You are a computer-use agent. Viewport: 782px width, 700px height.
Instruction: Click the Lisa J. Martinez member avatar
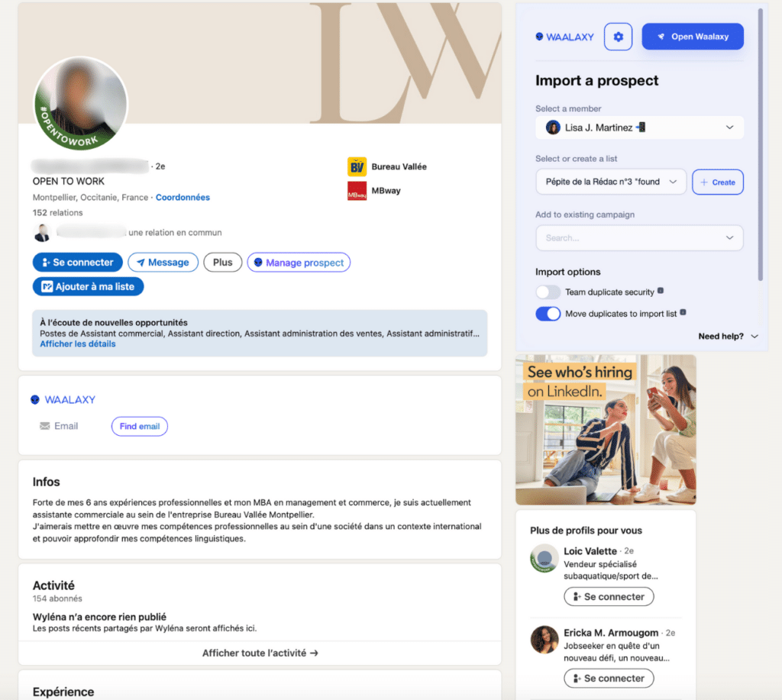click(x=553, y=127)
